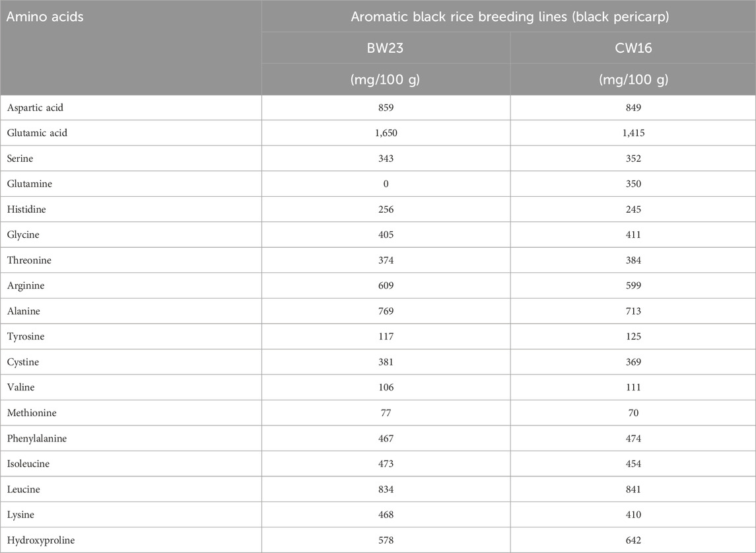Click the Leucine BW23 value 834

coord(386,490)
